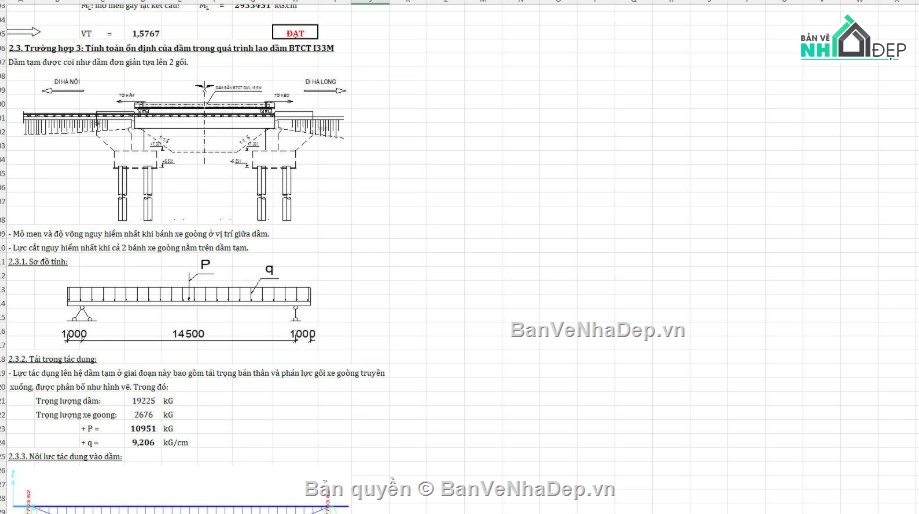Click the "kG" unit next to 19225
This screenshot has width=919, height=514.
pos(168,401)
